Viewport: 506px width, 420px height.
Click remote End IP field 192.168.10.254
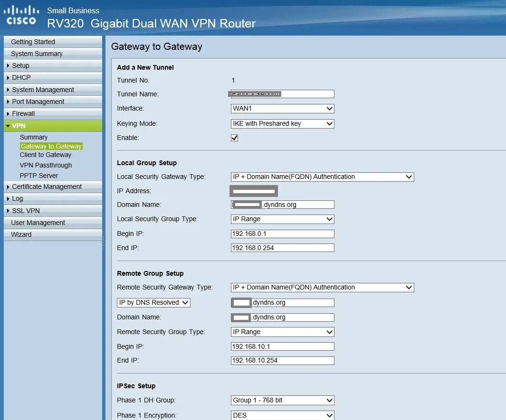click(x=282, y=361)
